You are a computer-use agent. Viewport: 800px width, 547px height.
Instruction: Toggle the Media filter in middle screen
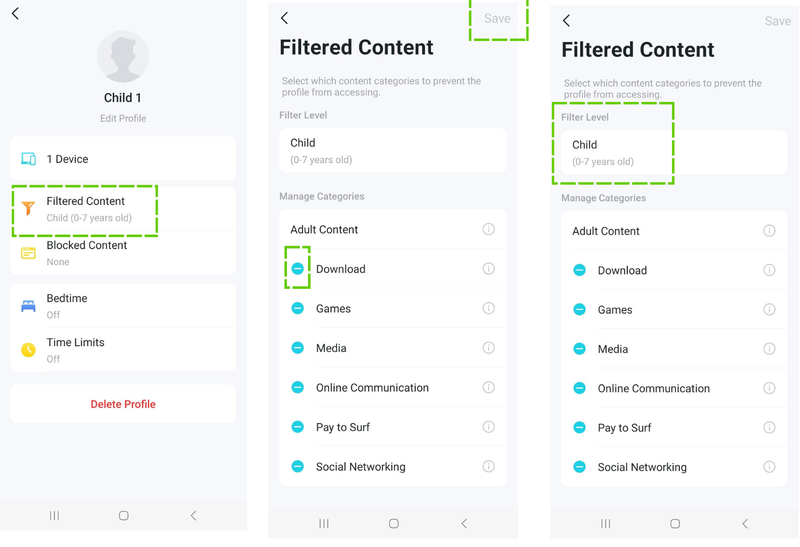[x=297, y=347]
